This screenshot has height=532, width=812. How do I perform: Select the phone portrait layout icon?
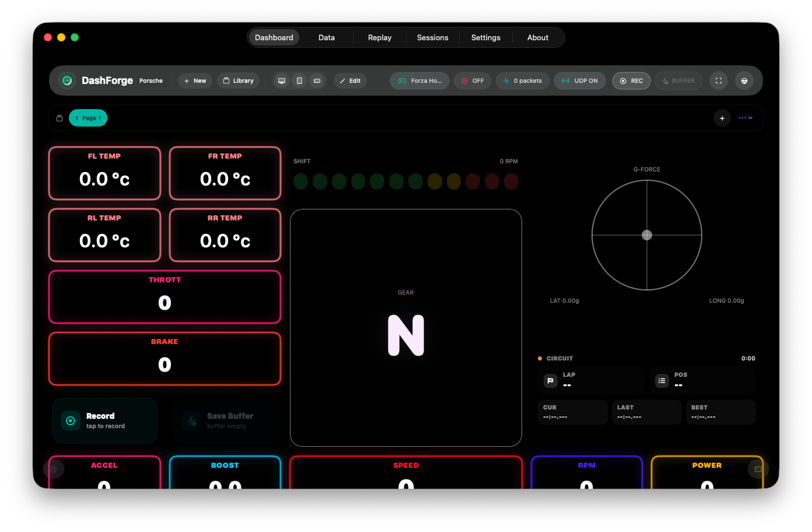click(299, 80)
